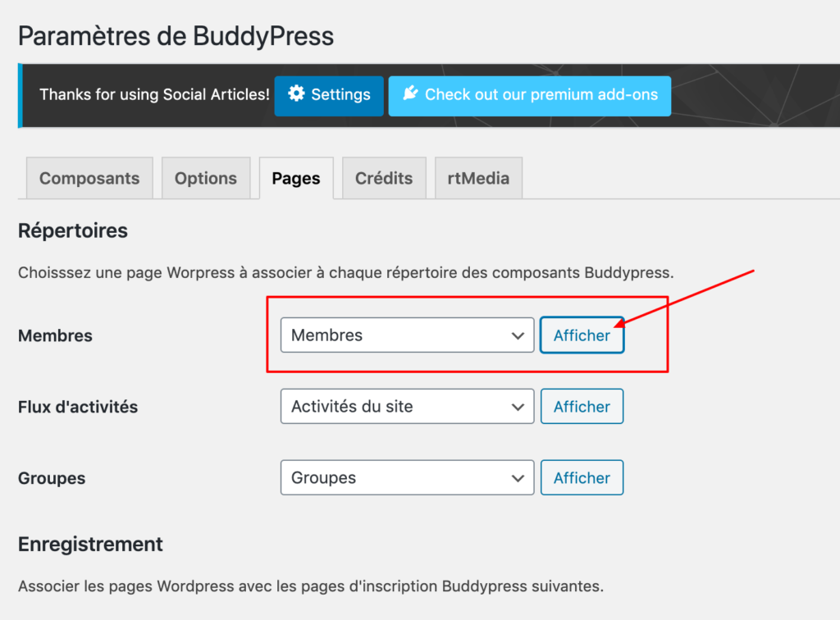This screenshot has width=840, height=620.
Task: Click Afficher next to Groupes
Action: point(582,477)
